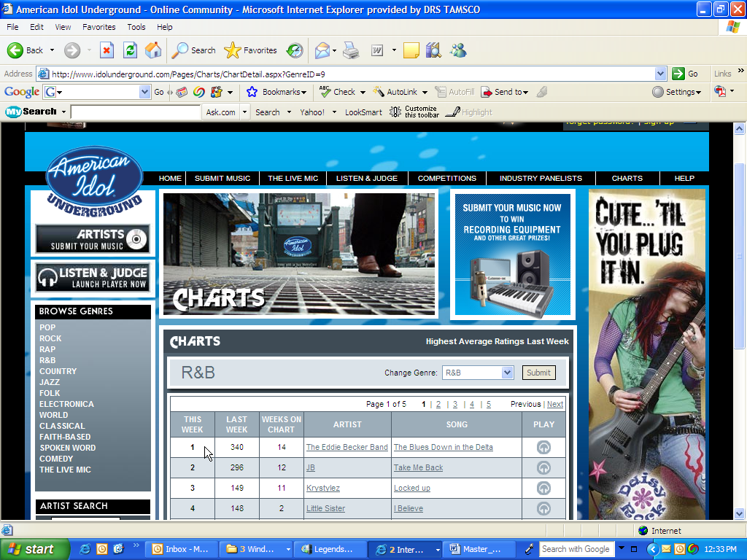Expand the Ask.com search dropdown arrow
Image resolution: width=747 pixels, height=560 pixels.
pos(244,112)
